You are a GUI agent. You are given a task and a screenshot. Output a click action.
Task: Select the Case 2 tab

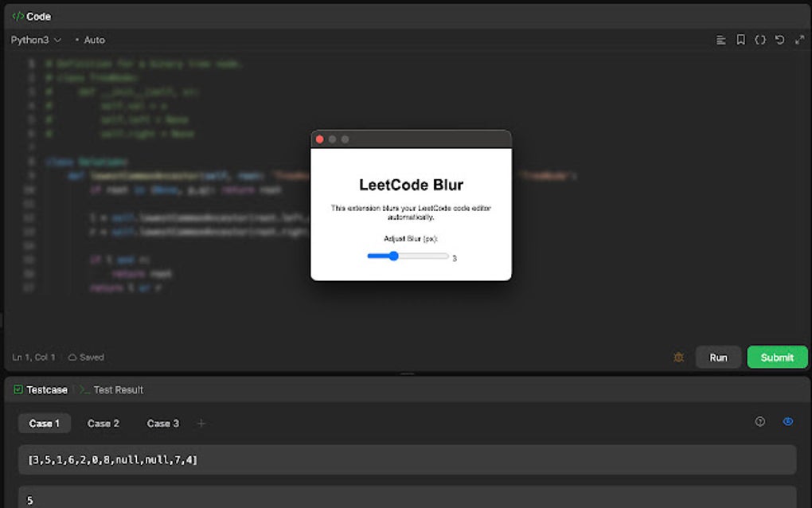tap(103, 423)
